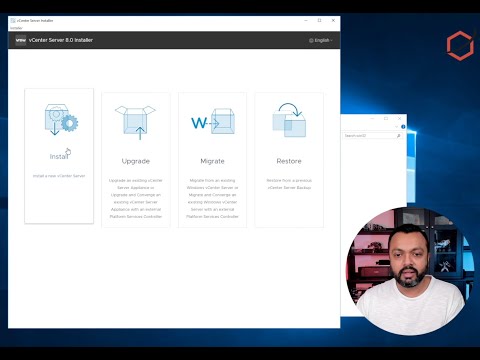Close the background Explorer window

pos(400,118)
